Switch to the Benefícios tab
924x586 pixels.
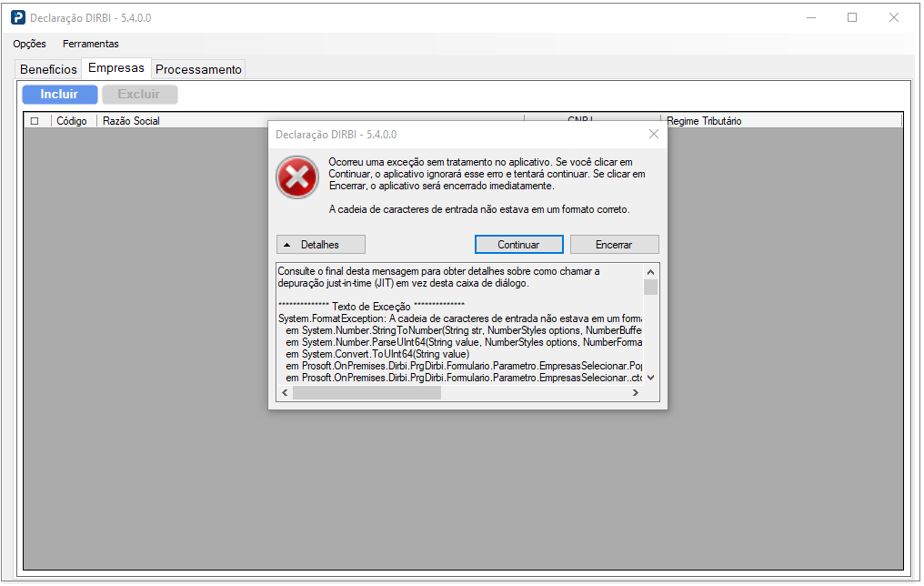(x=48, y=69)
